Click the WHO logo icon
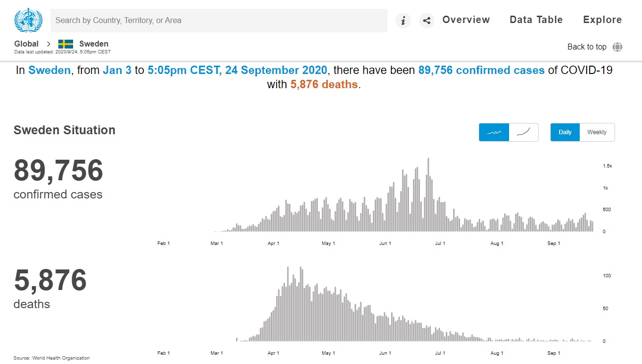 pyautogui.click(x=29, y=20)
